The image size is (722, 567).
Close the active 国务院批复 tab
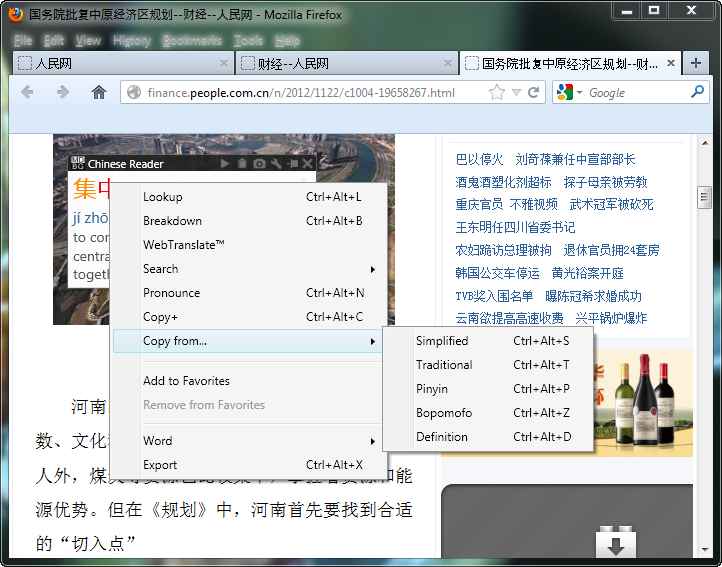tap(671, 63)
